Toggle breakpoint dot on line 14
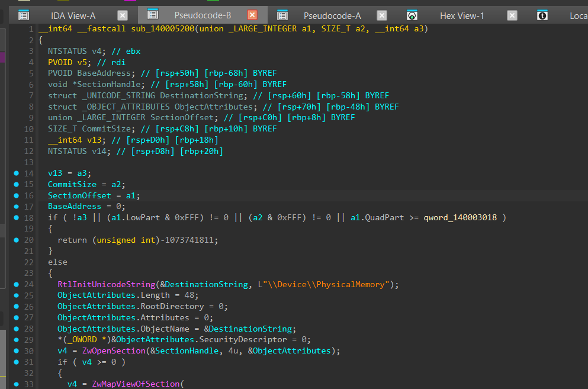 pos(16,173)
